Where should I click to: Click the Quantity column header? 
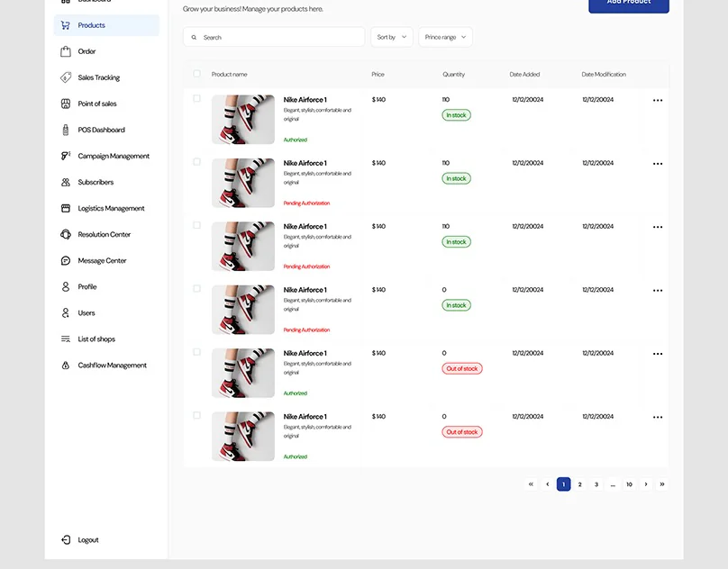[453, 74]
